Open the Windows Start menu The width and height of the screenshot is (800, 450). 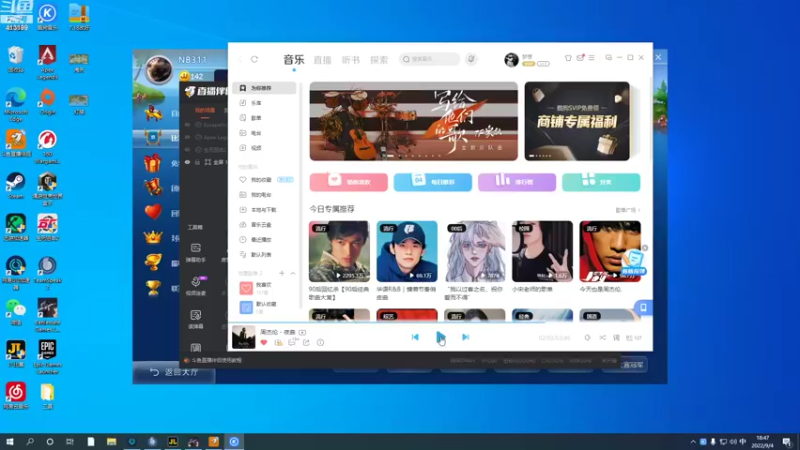[x=10, y=442]
